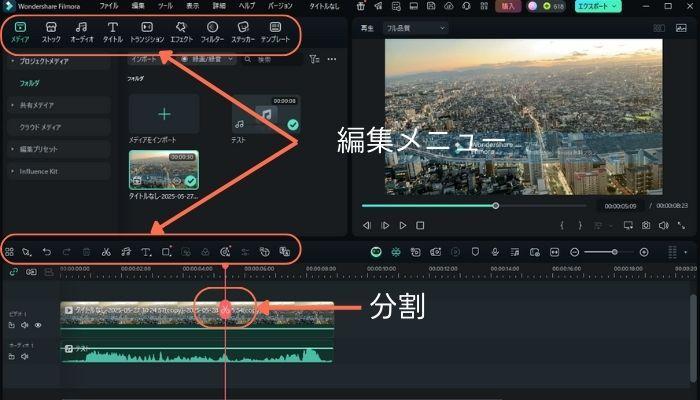The height and width of the screenshot is (400, 700).
Task: Click the crop square tool in timeline toolbar
Action: point(167,252)
